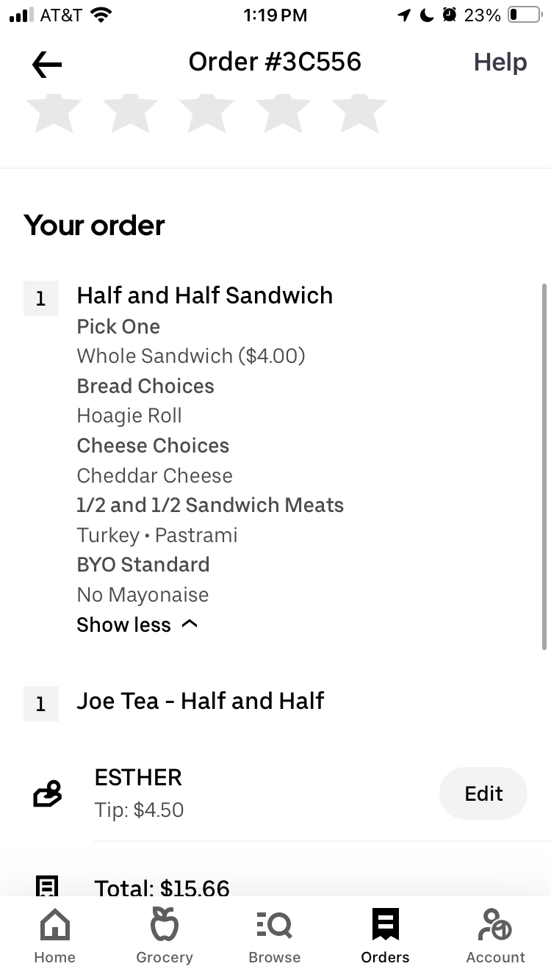Select the second rating star
Viewport: 551px width, 980px height.
point(130,112)
